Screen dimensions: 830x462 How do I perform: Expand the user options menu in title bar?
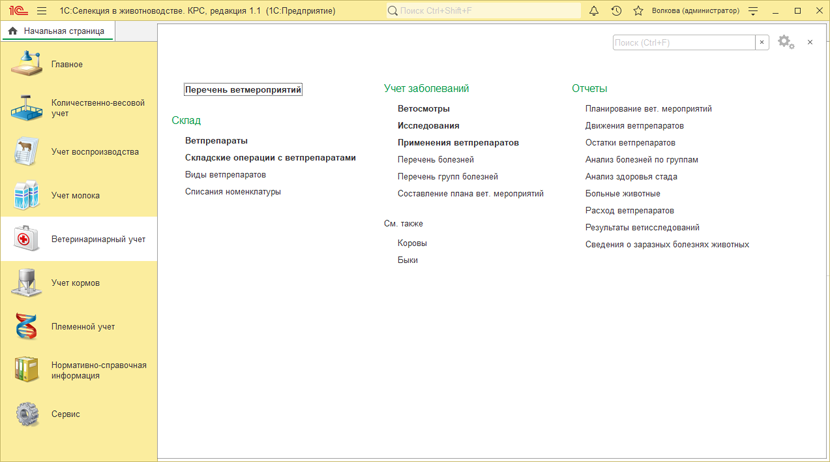(753, 11)
